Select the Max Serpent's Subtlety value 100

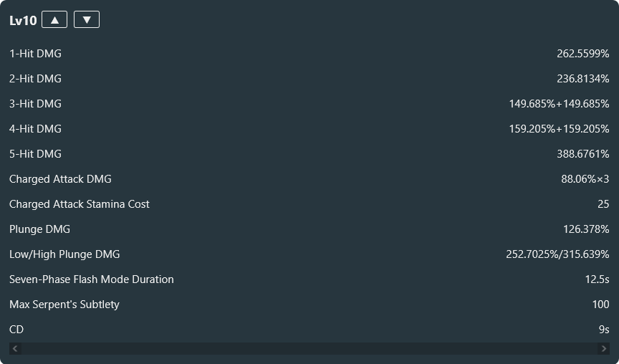tap(600, 305)
